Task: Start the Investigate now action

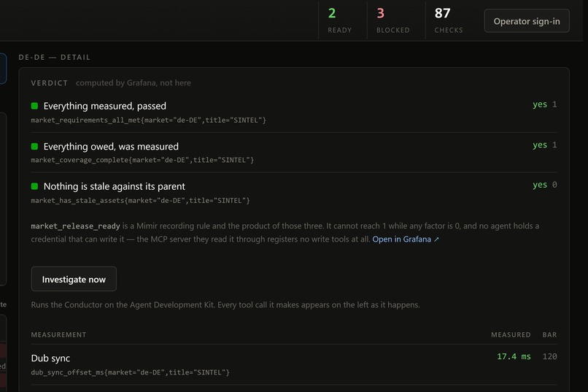Action: [x=74, y=279]
